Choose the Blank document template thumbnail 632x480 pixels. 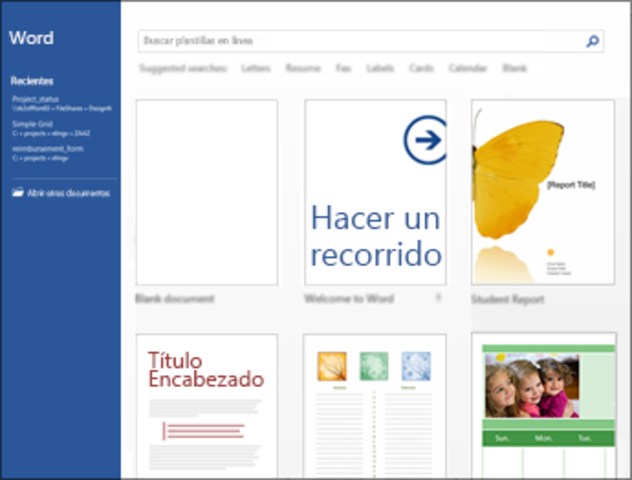(x=207, y=192)
